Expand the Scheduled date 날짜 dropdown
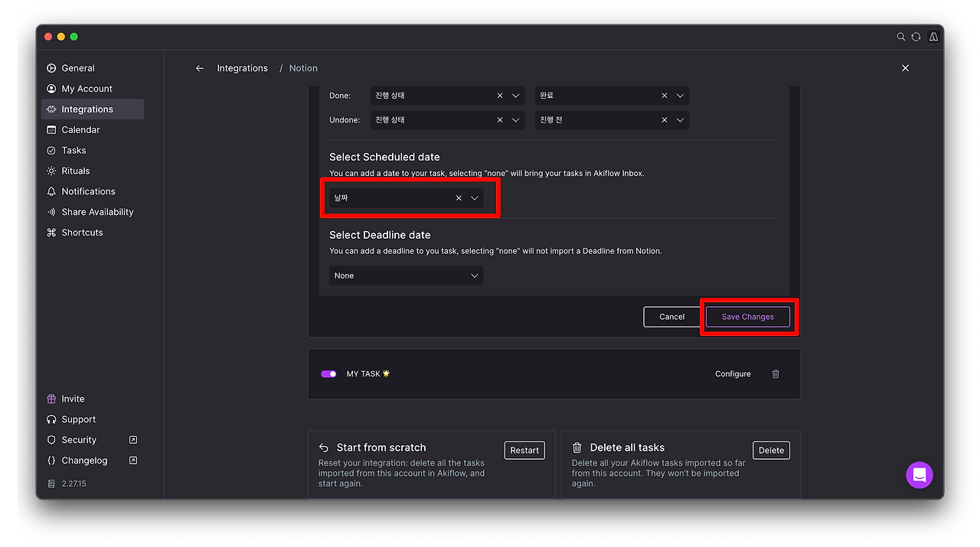Viewport: 980px width, 547px height. point(475,198)
